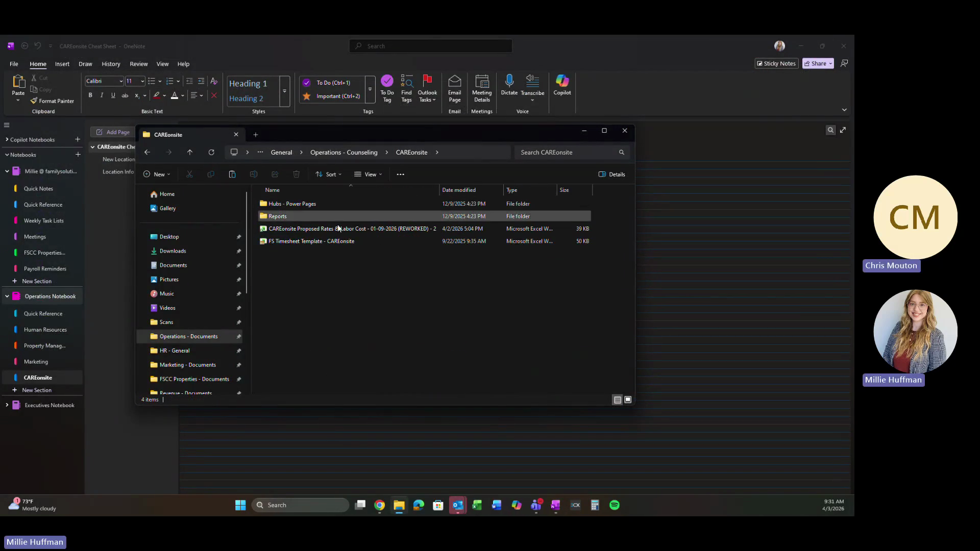Select the Reports folder

click(425, 216)
